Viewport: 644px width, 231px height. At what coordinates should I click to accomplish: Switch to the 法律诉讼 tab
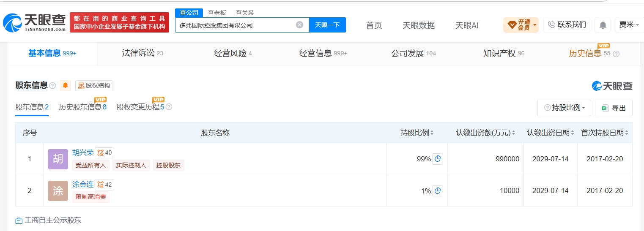click(x=143, y=53)
